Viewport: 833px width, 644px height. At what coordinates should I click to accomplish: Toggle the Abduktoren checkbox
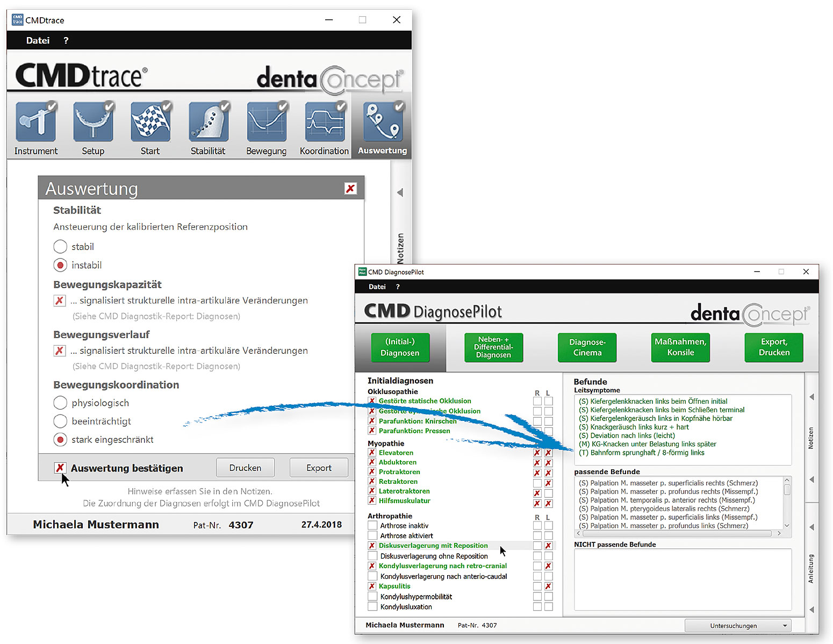pyautogui.click(x=372, y=462)
